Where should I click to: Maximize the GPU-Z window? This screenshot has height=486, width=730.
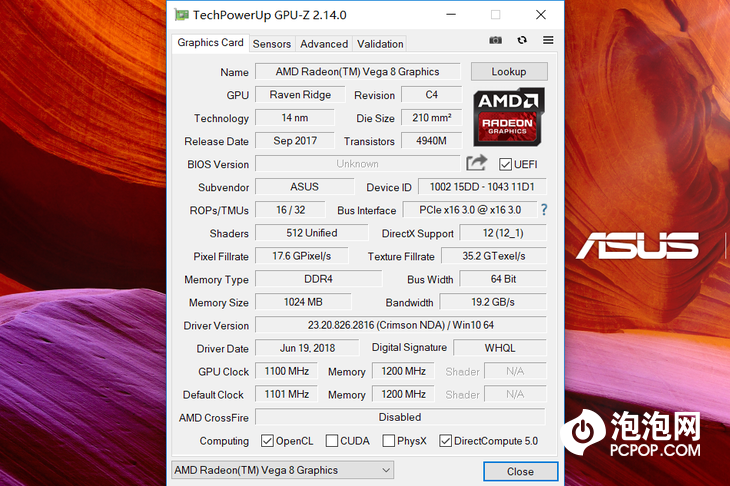click(495, 15)
